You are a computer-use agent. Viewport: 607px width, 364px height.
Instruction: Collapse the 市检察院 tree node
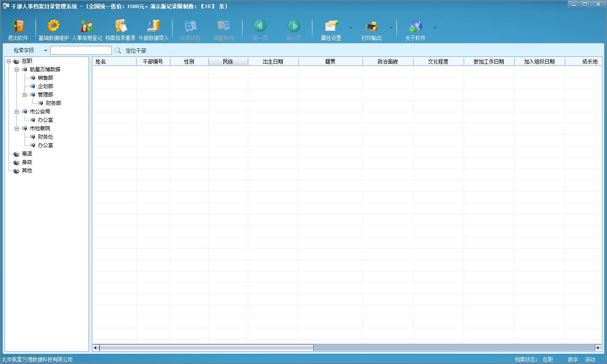(17, 128)
